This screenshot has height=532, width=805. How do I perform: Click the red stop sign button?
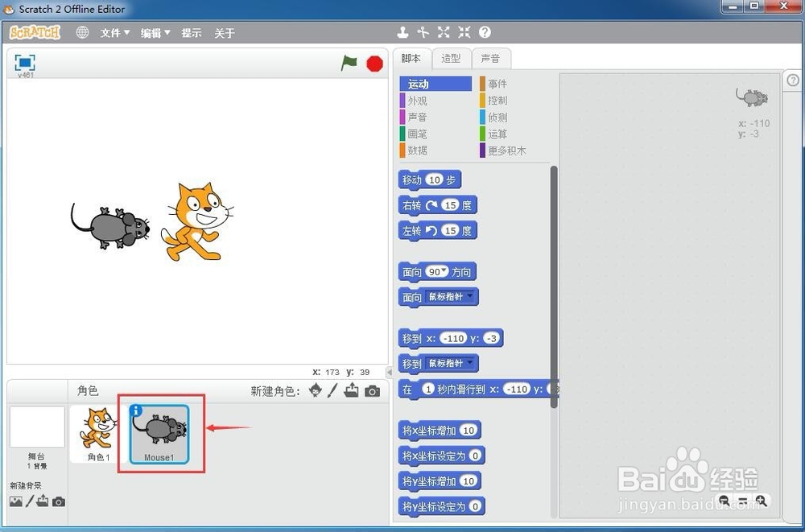point(375,64)
